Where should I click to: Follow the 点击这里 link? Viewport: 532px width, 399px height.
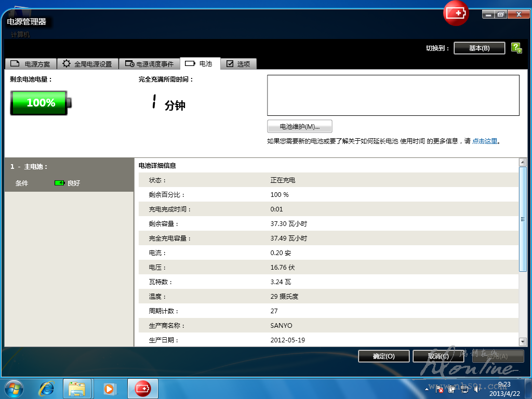click(x=485, y=141)
